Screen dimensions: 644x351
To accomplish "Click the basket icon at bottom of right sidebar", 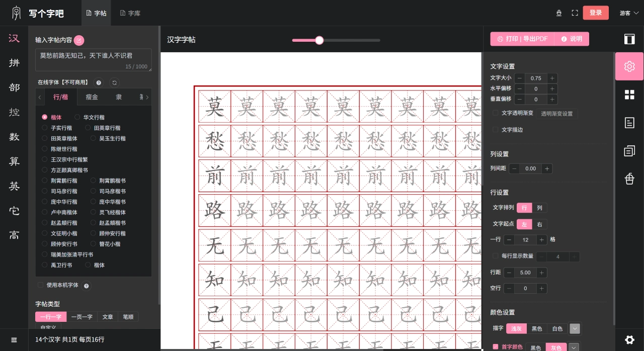I will [x=629, y=179].
